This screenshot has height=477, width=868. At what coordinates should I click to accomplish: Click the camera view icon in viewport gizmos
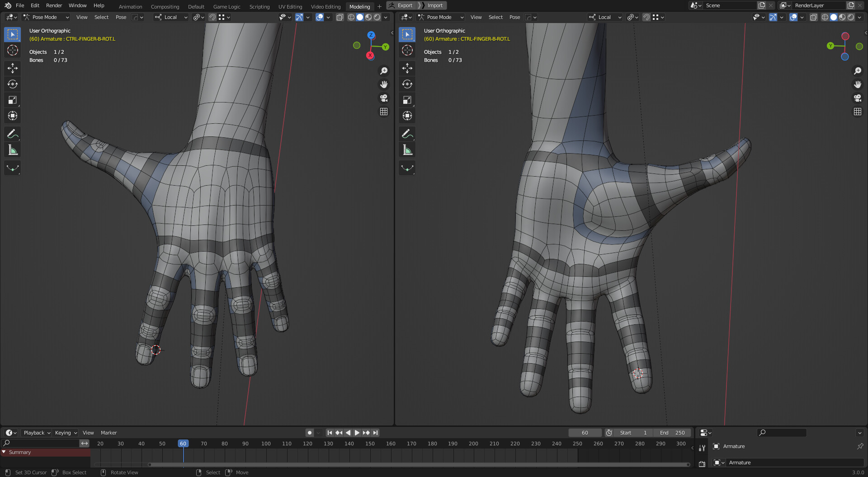click(383, 98)
